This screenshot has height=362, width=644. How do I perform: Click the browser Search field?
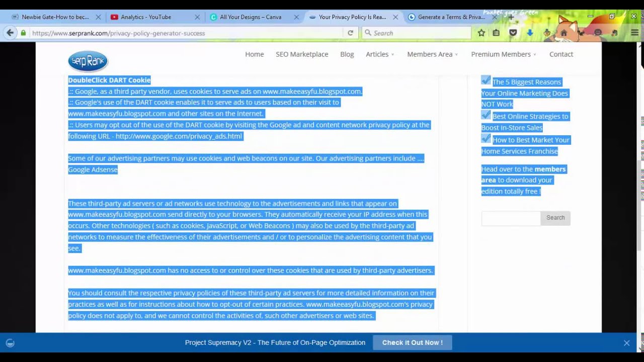pos(416,33)
